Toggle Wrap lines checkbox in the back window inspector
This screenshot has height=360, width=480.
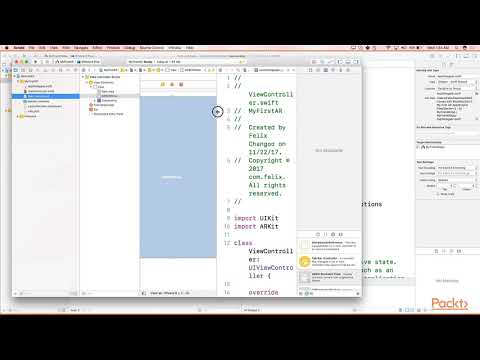point(438,194)
